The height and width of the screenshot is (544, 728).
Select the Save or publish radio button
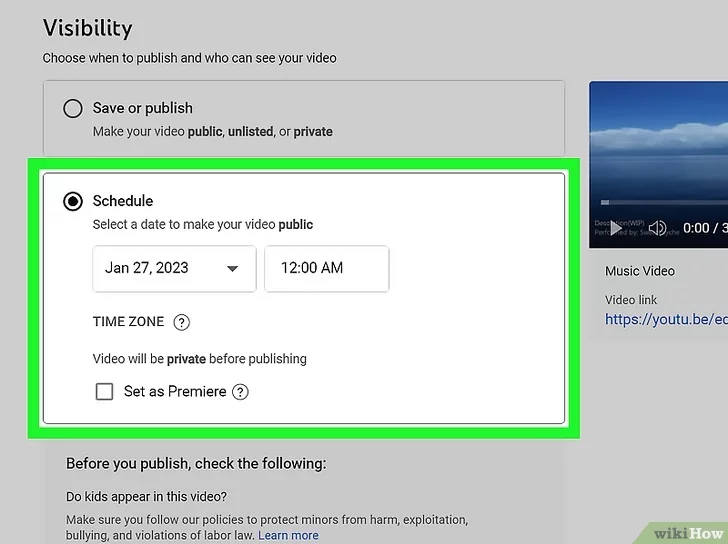tap(73, 108)
